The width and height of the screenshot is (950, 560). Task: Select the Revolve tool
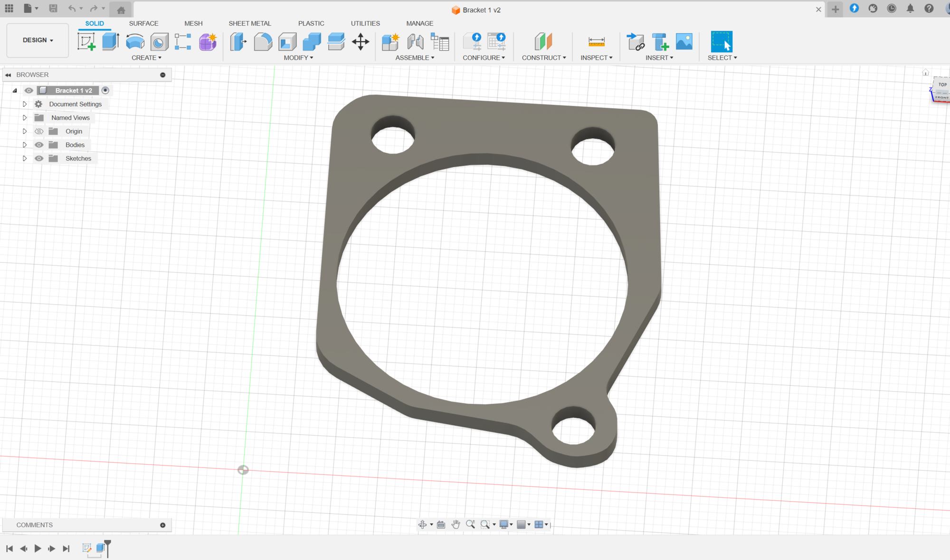pyautogui.click(x=135, y=42)
